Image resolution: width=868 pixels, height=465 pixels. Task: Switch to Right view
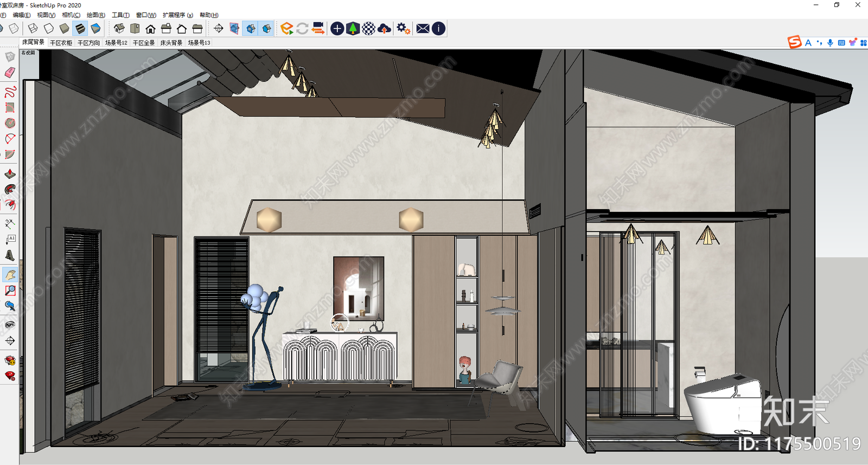(x=167, y=28)
